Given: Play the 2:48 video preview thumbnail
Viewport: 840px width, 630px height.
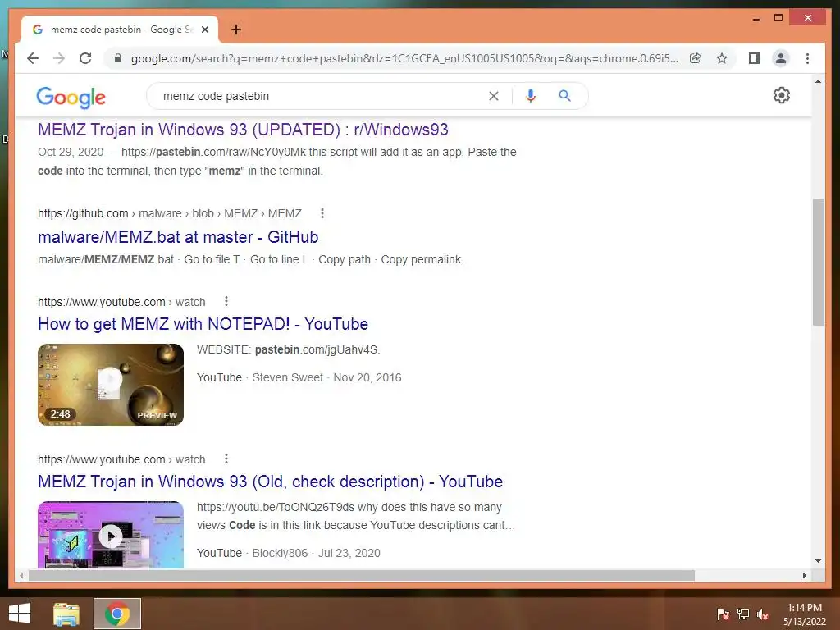Looking at the screenshot, I should tap(111, 385).
